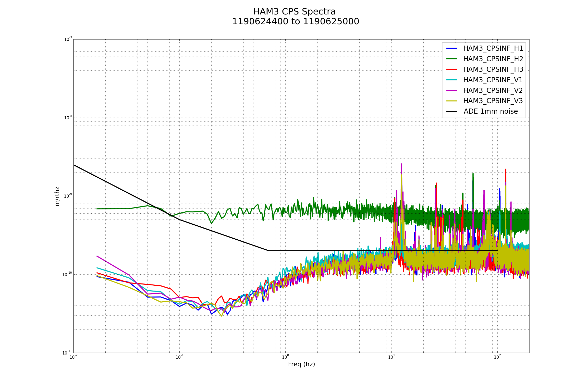This screenshot has height=392, width=588.
Task: Click the yellow V3 legend line swatch
Action: pyautogui.click(x=452, y=101)
